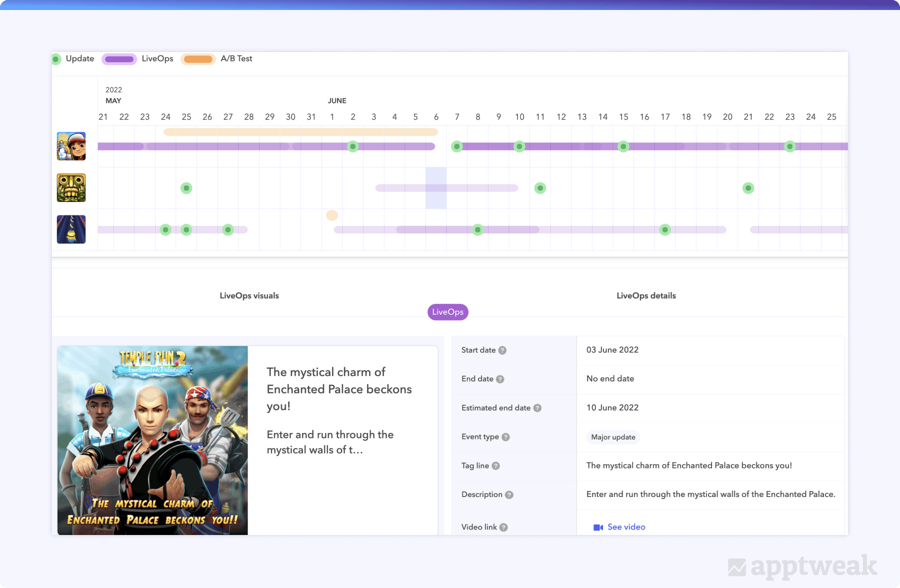Click the Event type help icon
The height and width of the screenshot is (588, 900).
506,437
